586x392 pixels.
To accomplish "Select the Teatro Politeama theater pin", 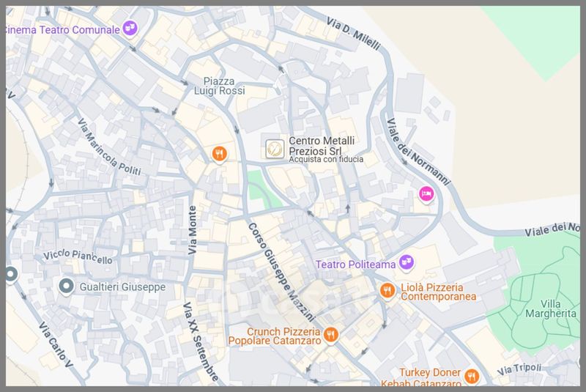I will click(x=407, y=263).
